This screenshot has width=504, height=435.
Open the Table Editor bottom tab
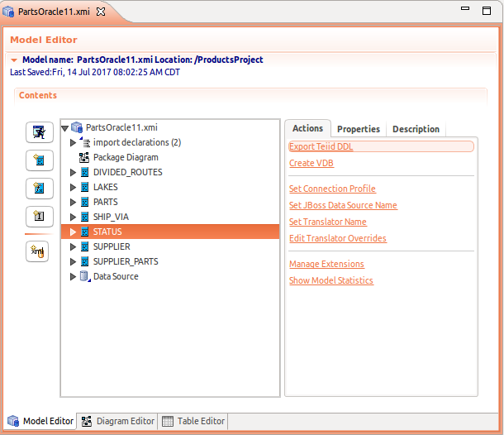click(193, 421)
